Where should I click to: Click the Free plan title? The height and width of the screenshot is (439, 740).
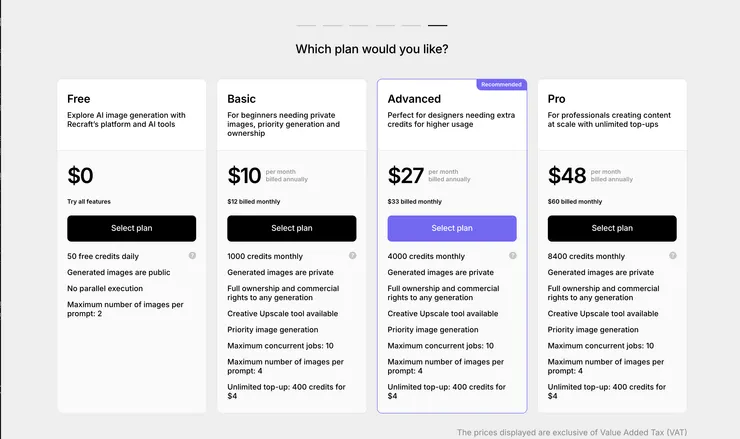[79, 99]
